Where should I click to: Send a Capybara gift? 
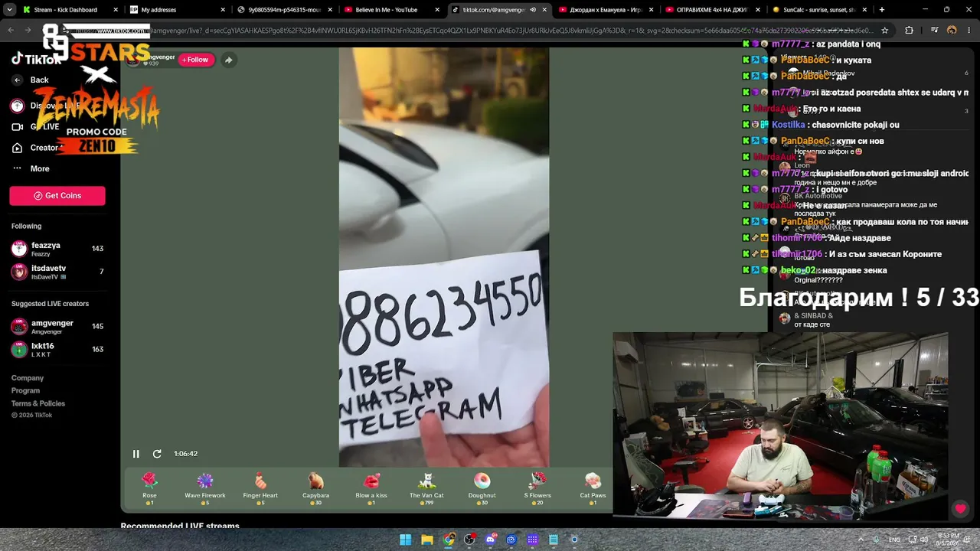315,487
